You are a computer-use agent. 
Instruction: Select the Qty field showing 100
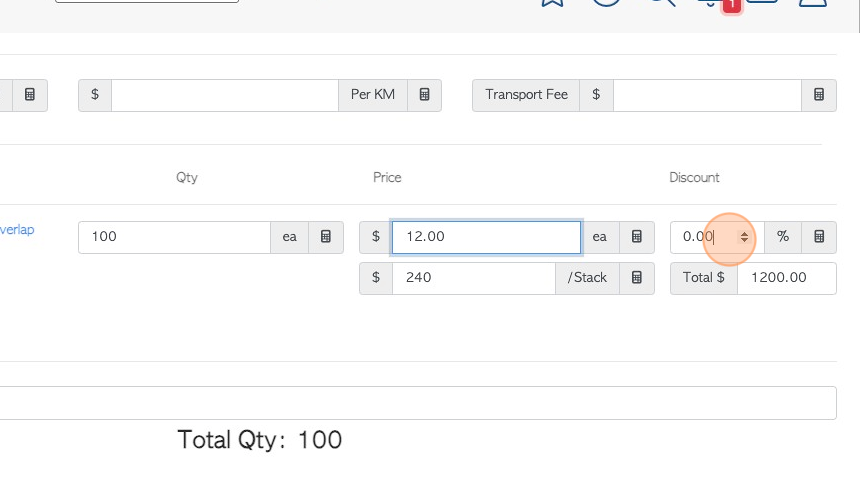pyautogui.click(x=174, y=237)
